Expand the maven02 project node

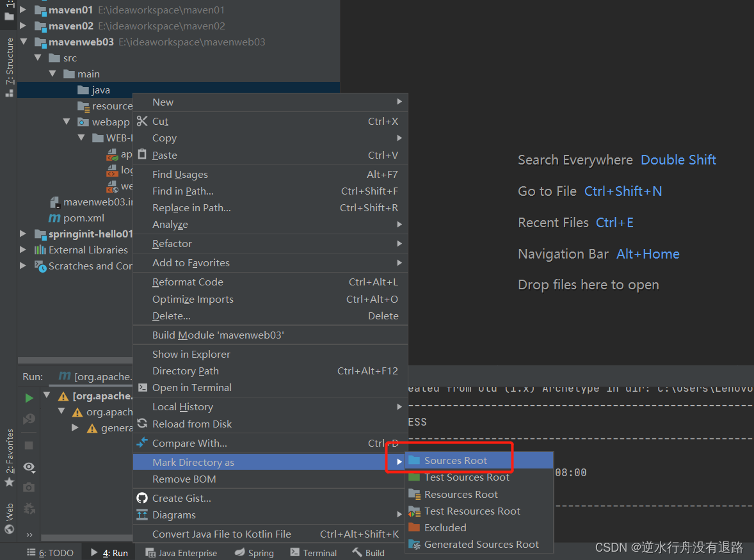pyautogui.click(x=22, y=25)
